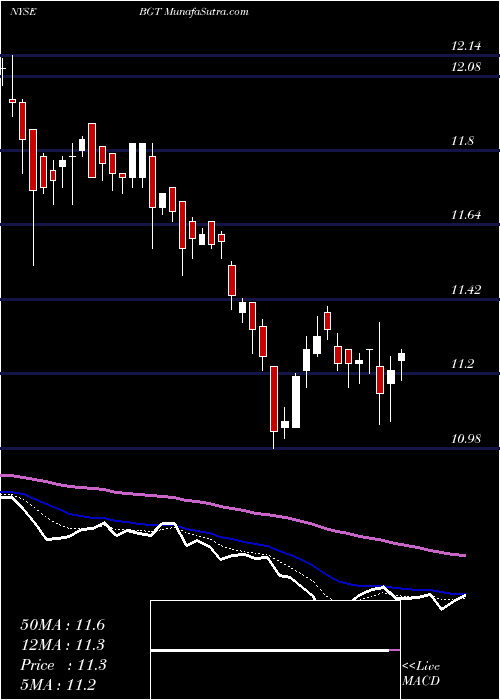The image size is (500, 700).
Task: Click the 50MA : 11.6 readout
Action: click(62, 625)
